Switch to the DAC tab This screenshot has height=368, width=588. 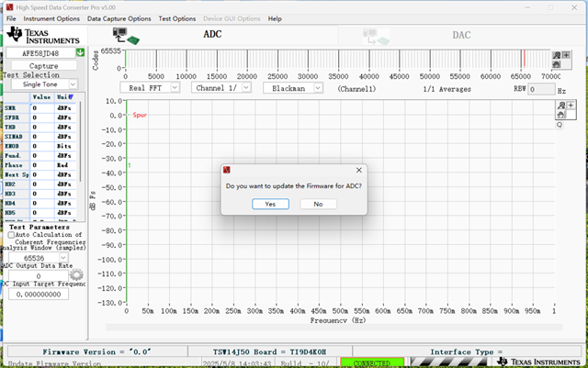click(461, 35)
